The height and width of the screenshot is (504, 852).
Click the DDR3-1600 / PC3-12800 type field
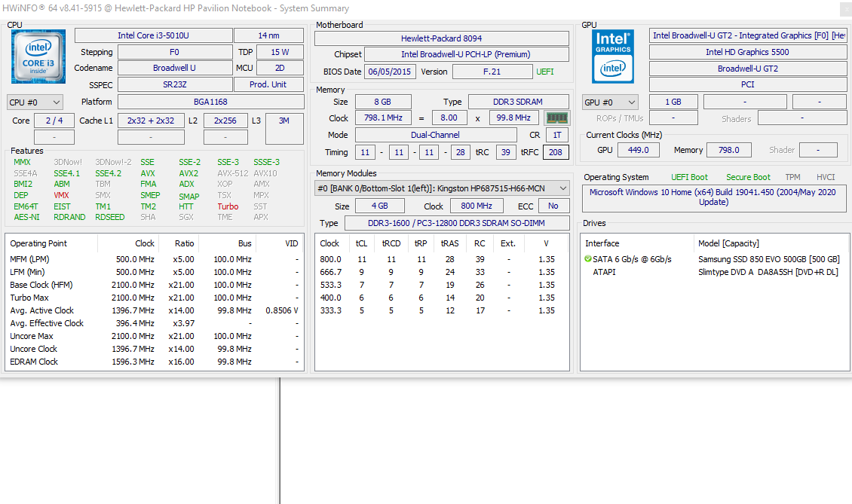pos(457,223)
